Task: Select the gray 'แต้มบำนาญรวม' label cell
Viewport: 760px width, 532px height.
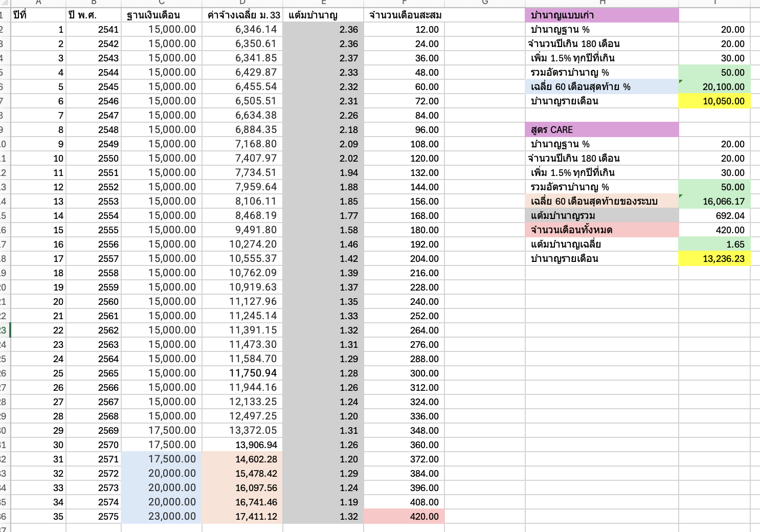Action: point(602,215)
